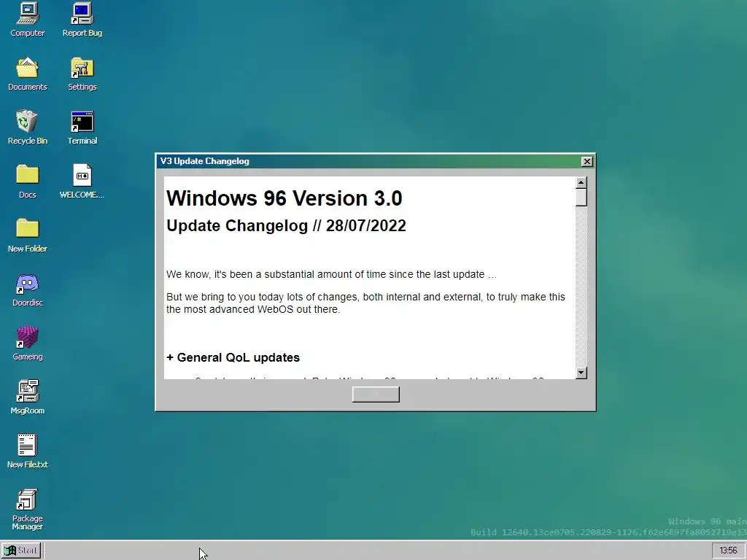Click the taskbar clock showing 13:56

(x=728, y=551)
